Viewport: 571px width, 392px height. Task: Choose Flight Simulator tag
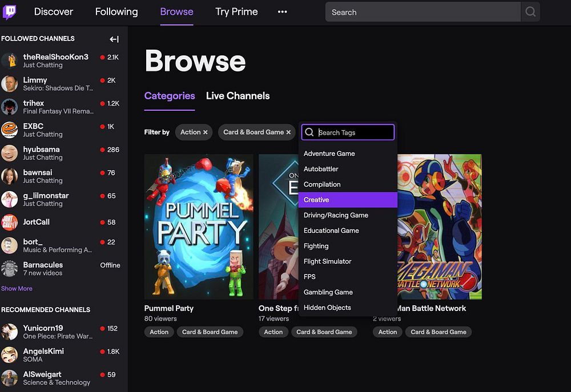(x=348, y=261)
